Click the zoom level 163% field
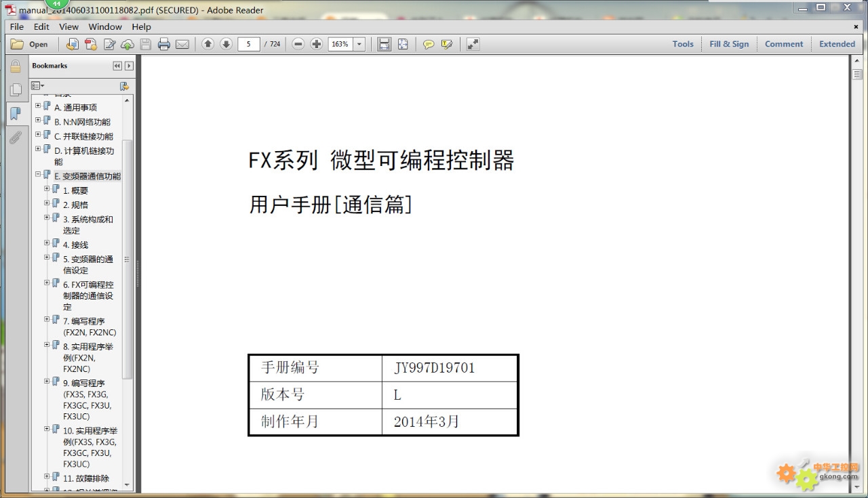The image size is (868, 498). 340,44
